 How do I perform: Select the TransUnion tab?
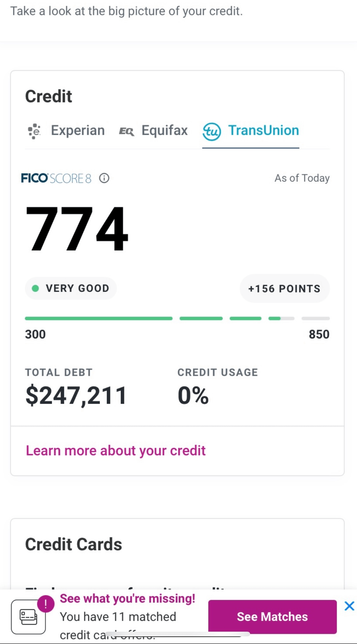[251, 131]
